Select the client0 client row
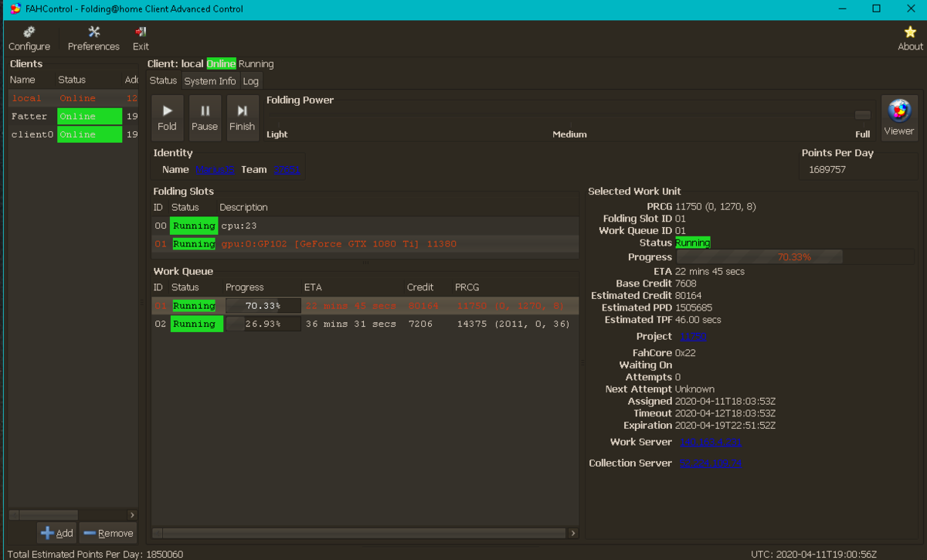The height and width of the screenshot is (560, 927). (x=73, y=134)
